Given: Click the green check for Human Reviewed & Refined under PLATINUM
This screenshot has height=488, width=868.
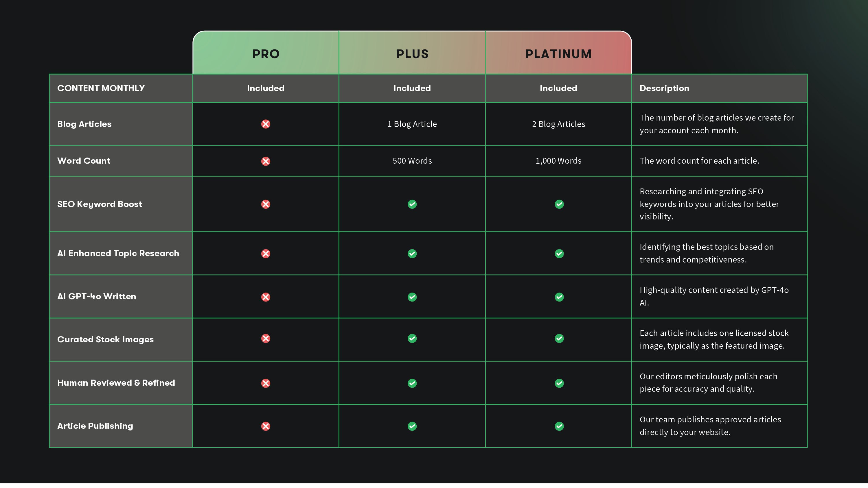Looking at the screenshot, I should (559, 383).
